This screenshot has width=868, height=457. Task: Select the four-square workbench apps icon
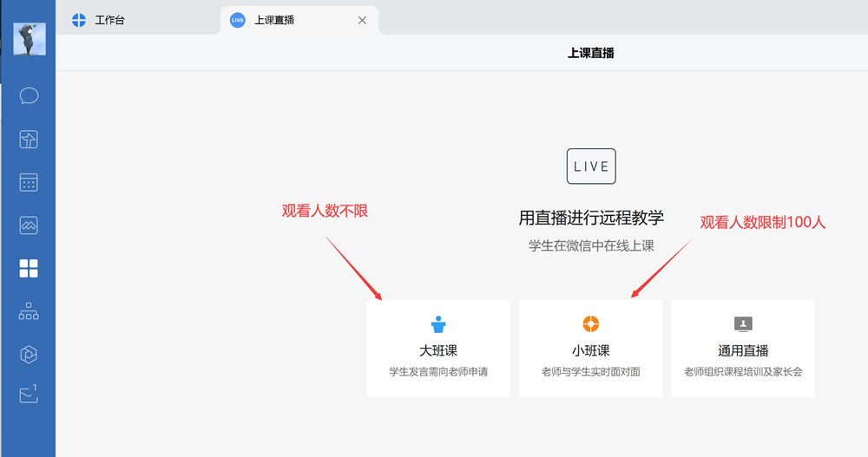point(29,268)
